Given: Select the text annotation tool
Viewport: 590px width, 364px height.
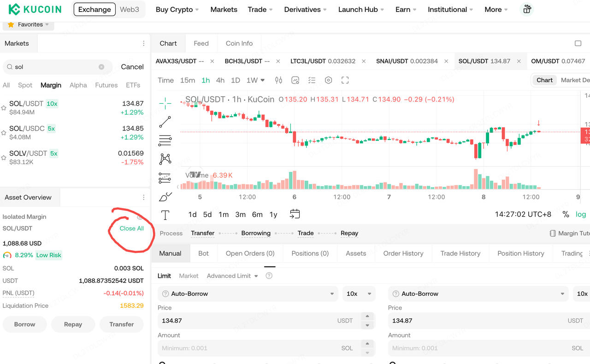Looking at the screenshot, I should (165, 215).
